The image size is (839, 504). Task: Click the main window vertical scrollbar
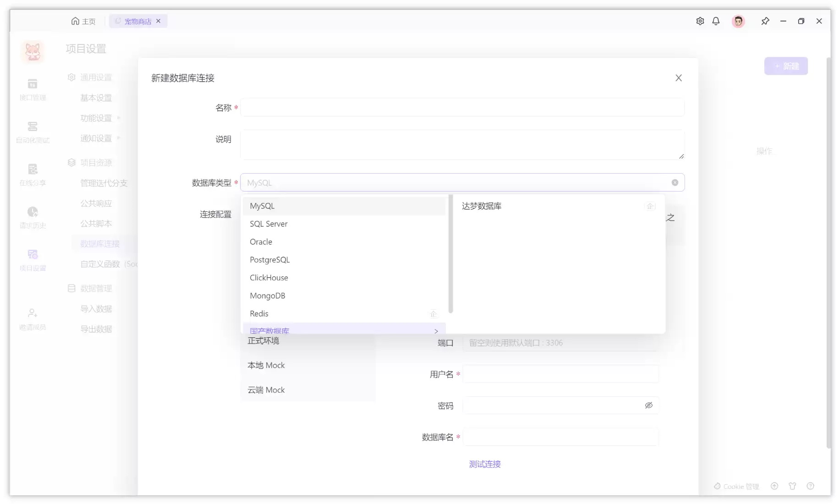click(x=828, y=253)
